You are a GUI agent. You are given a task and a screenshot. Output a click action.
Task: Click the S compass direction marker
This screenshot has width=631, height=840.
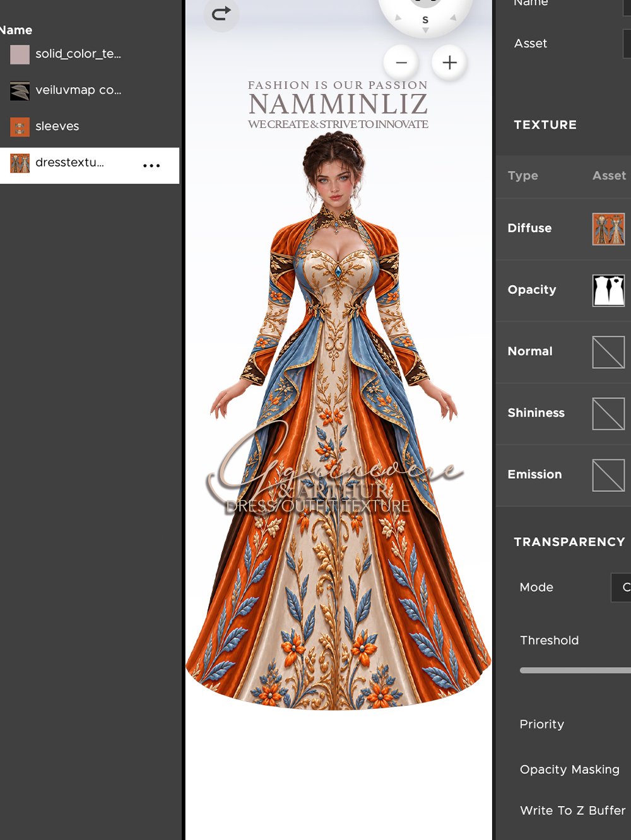pyautogui.click(x=425, y=20)
